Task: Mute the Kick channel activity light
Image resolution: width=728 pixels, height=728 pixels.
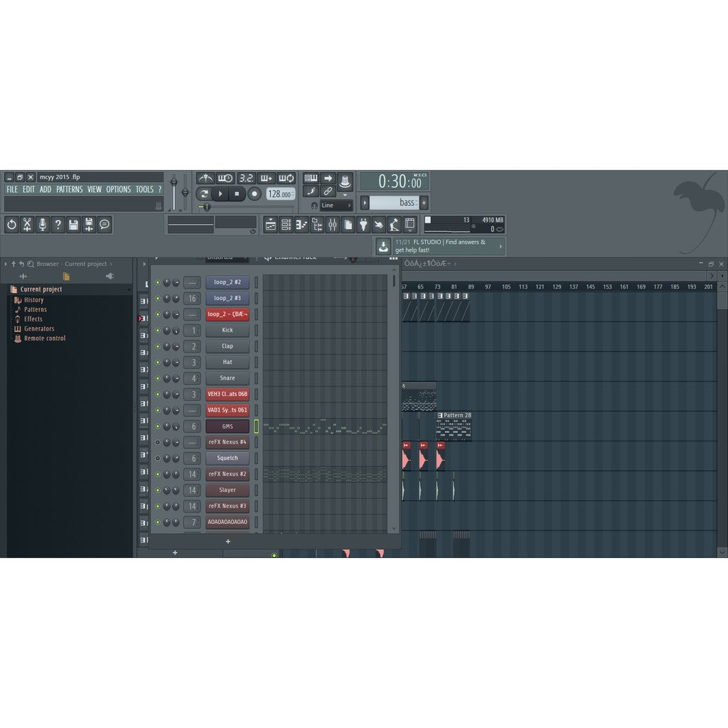Action: pos(158,330)
